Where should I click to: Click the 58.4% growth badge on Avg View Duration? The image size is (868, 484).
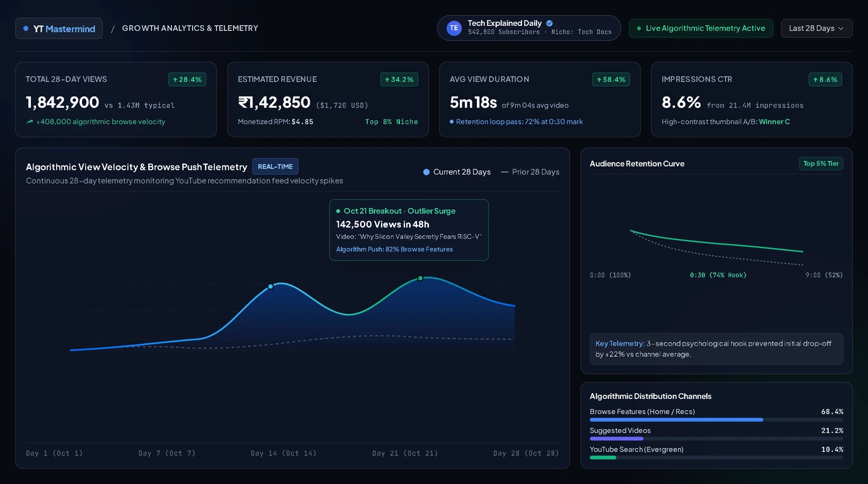click(x=611, y=79)
